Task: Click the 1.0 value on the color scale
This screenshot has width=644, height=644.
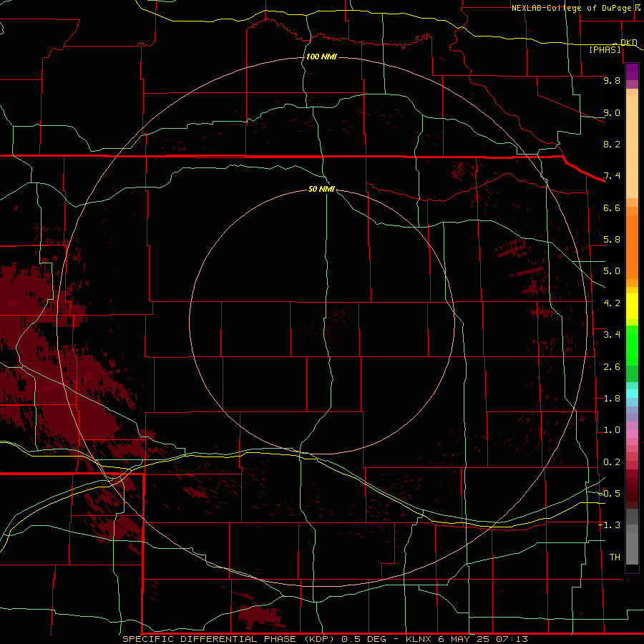Action: point(612,430)
